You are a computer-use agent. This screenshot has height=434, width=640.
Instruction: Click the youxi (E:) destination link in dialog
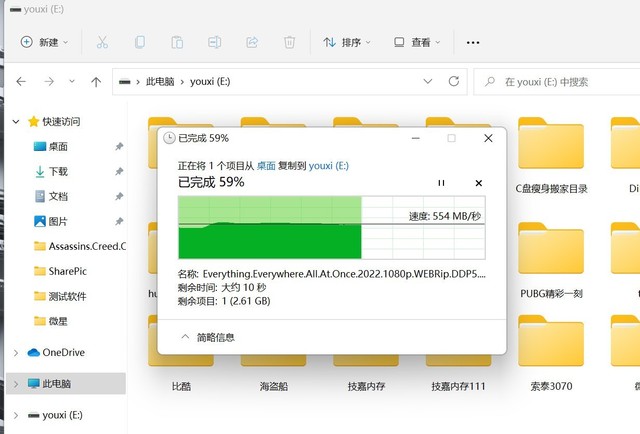click(329, 166)
